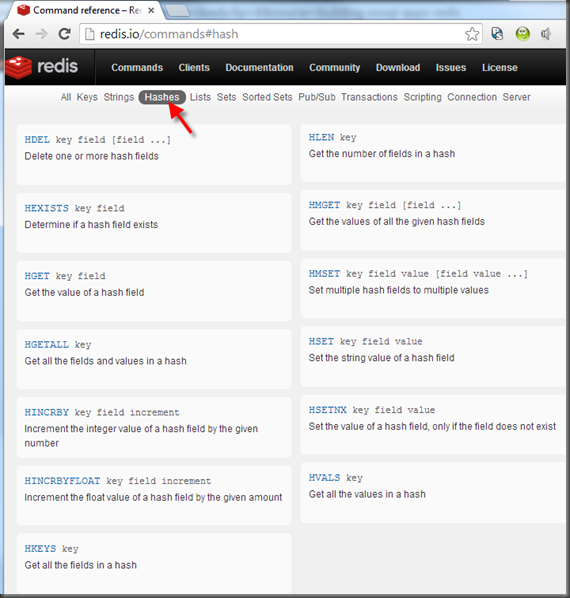Image resolution: width=570 pixels, height=598 pixels.
Task: Filter commands by Lists
Action: (x=200, y=97)
